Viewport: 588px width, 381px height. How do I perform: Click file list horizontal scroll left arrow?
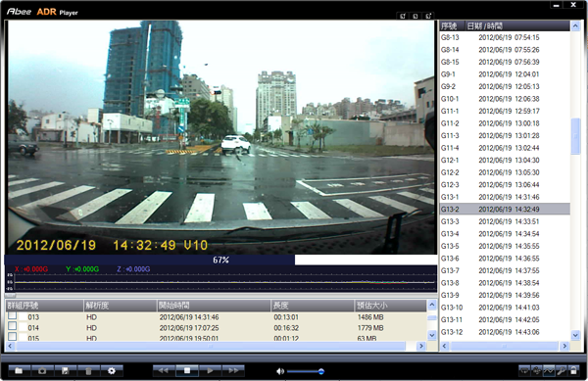point(444,346)
